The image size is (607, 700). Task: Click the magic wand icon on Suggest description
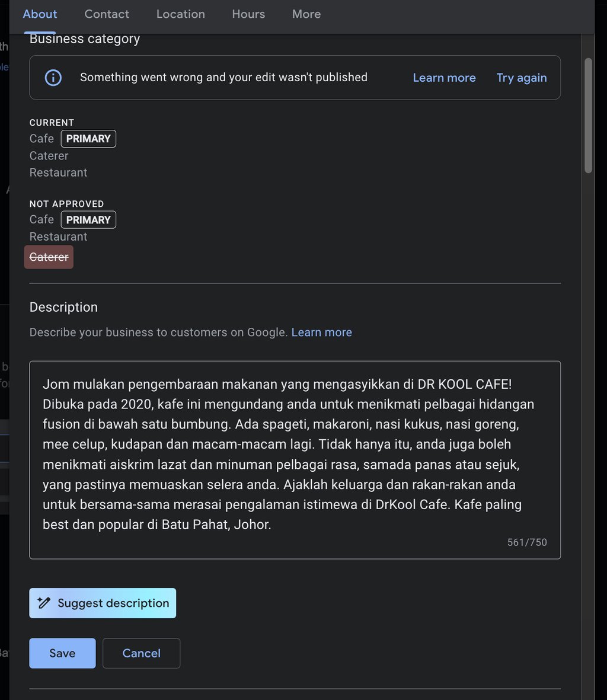[44, 603]
